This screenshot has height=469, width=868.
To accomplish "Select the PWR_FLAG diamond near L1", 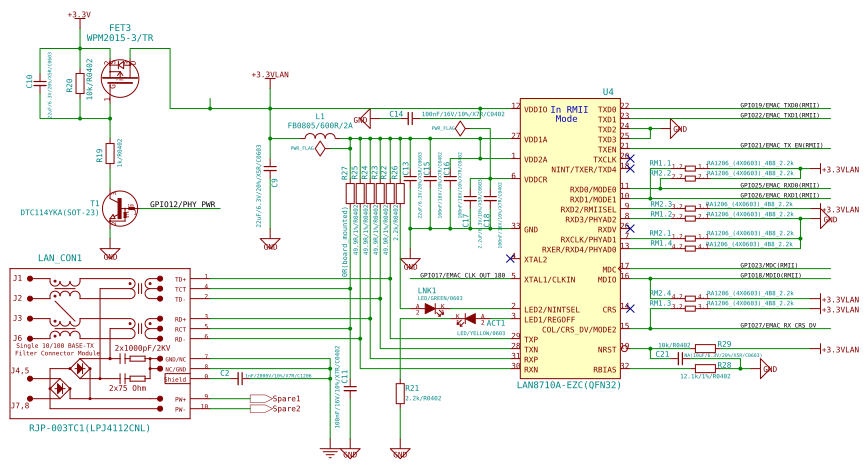I will (x=320, y=148).
